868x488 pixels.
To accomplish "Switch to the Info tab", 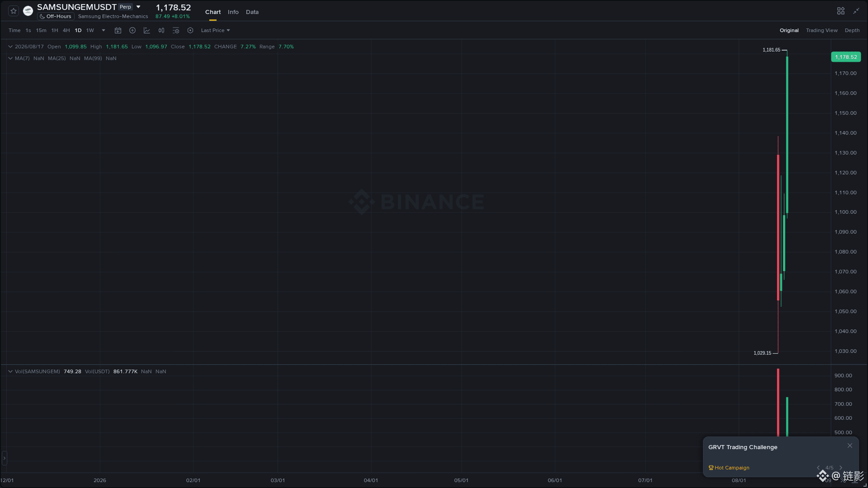I will [233, 12].
